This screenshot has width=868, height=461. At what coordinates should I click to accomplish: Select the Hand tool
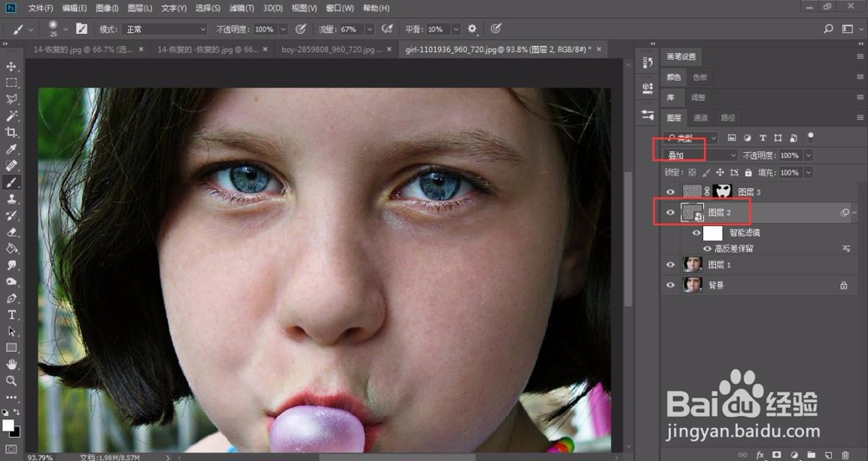click(11, 364)
